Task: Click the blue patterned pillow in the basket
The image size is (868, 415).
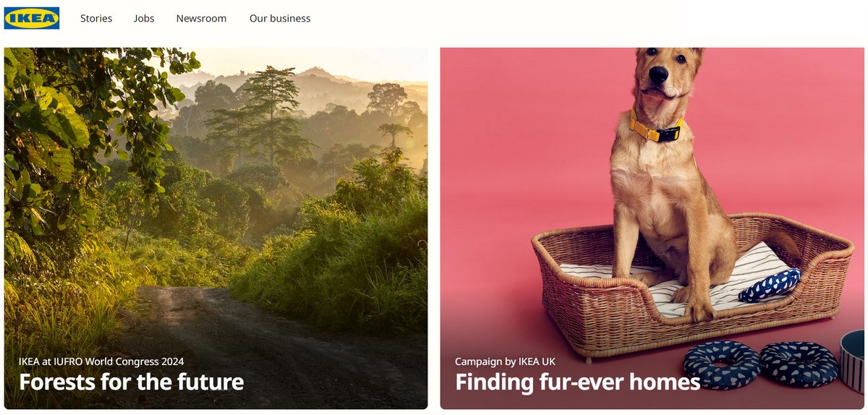Action: [769, 284]
